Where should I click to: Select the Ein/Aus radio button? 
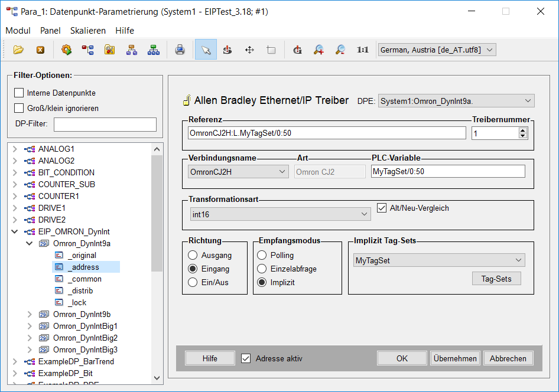click(193, 282)
